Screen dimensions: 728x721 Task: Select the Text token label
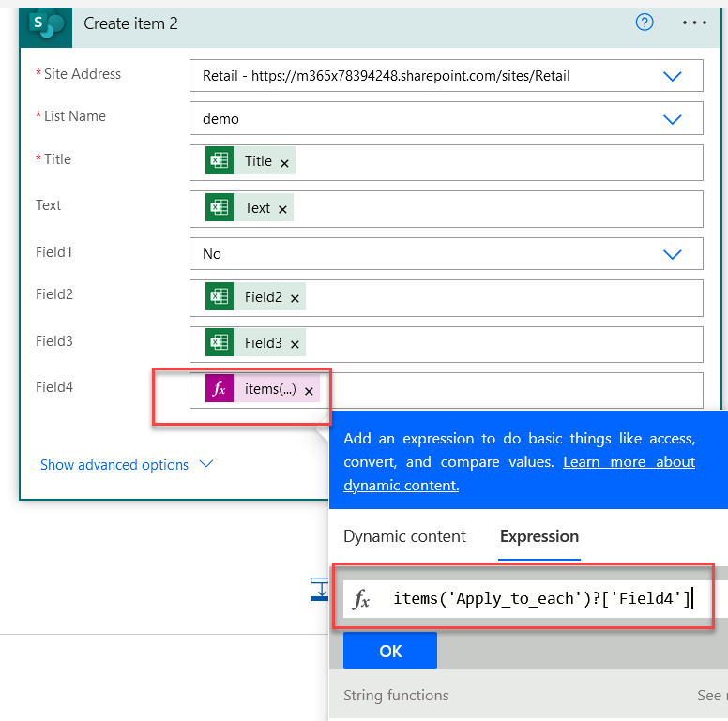click(x=257, y=207)
